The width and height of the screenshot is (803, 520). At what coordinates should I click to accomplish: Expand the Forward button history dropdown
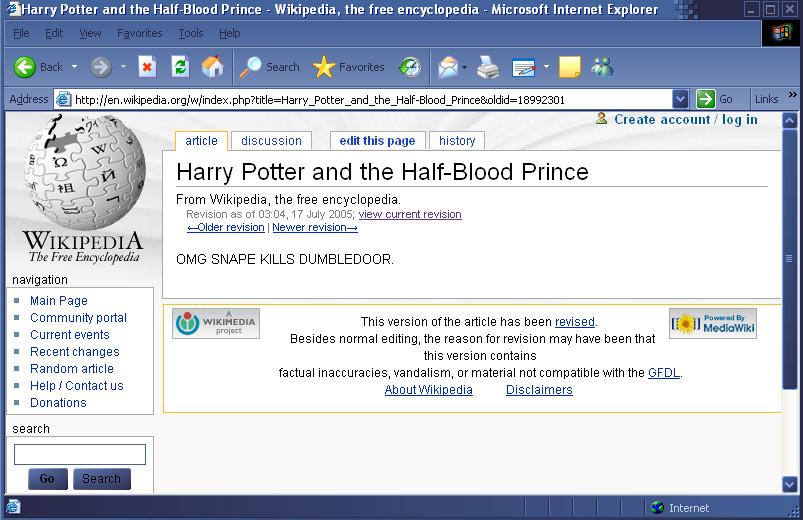(123, 67)
